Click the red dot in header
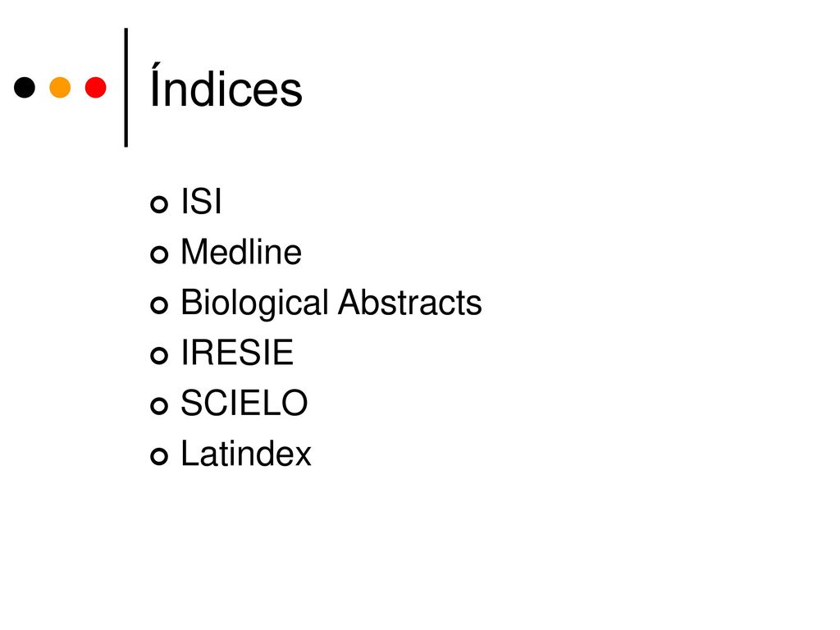Viewport: 840px width, 630px height. point(95,87)
